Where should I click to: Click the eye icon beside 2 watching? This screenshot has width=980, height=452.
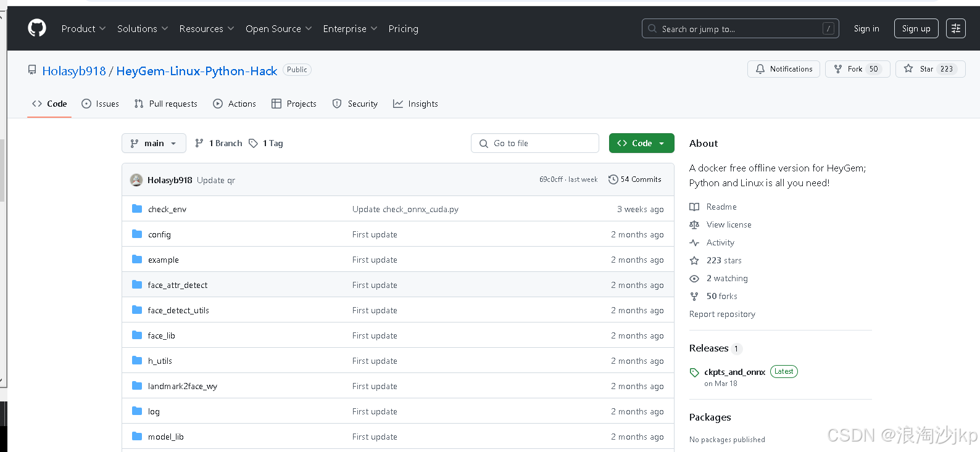coord(694,278)
